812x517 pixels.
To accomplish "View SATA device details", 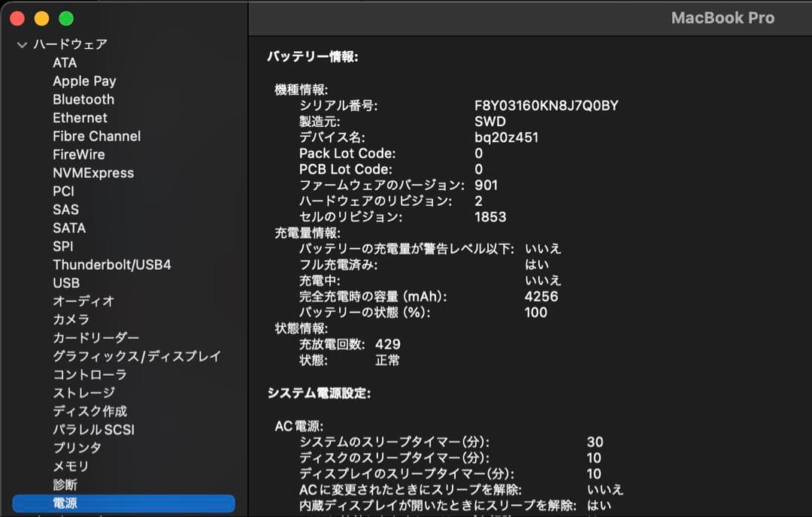I will click(x=68, y=228).
